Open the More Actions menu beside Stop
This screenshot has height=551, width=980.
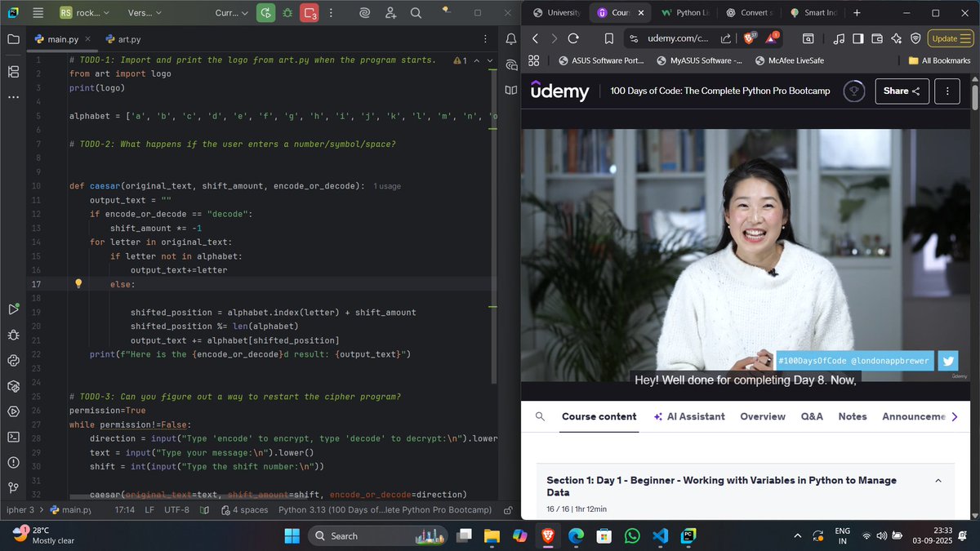tap(331, 13)
